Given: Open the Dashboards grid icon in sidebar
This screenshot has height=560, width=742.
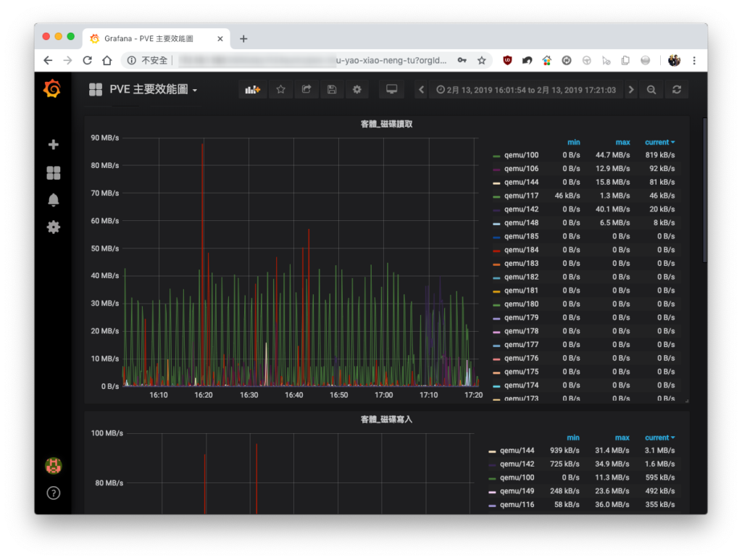Looking at the screenshot, I should [x=54, y=172].
